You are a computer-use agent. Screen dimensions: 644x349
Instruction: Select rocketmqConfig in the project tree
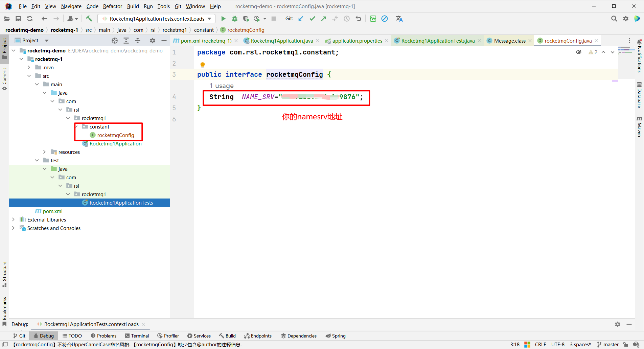[116, 135]
